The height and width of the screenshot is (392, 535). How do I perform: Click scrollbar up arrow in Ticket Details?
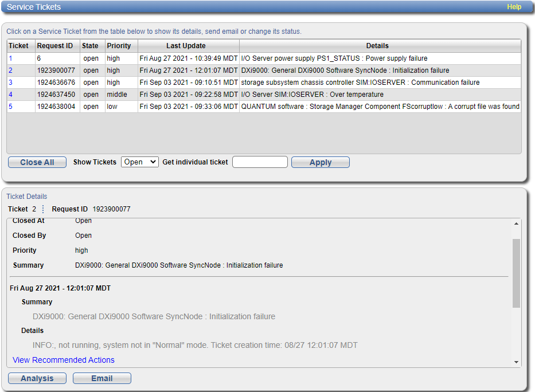pos(516,224)
